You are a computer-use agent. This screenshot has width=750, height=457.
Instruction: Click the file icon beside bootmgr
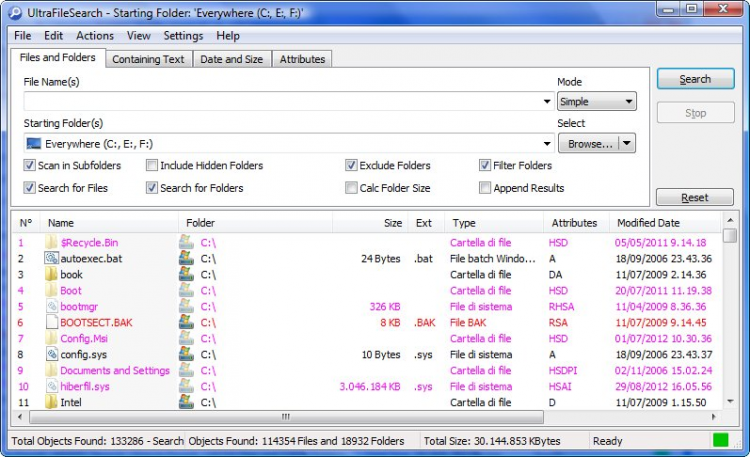click(x=52, y=306)
